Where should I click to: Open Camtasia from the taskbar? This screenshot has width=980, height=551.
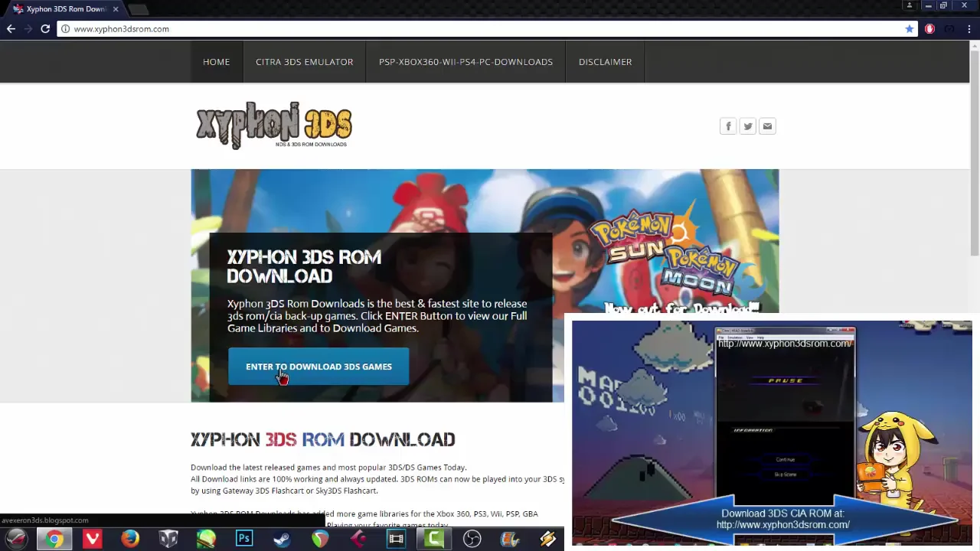point(434,539)
